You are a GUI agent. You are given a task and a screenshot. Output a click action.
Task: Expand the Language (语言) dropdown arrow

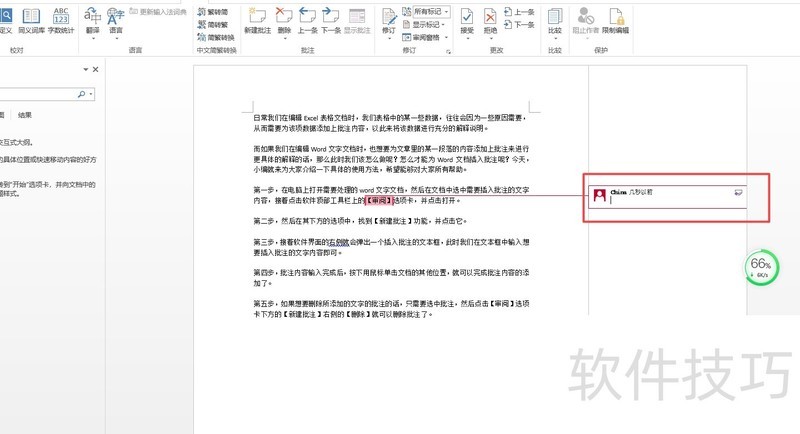[x=116, y=38]
